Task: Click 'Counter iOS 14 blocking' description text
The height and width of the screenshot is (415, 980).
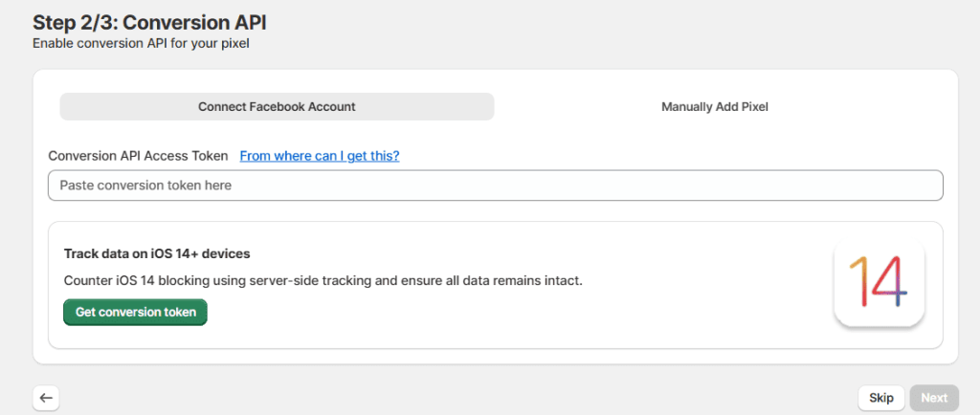Action: click(x=323, y=281)
